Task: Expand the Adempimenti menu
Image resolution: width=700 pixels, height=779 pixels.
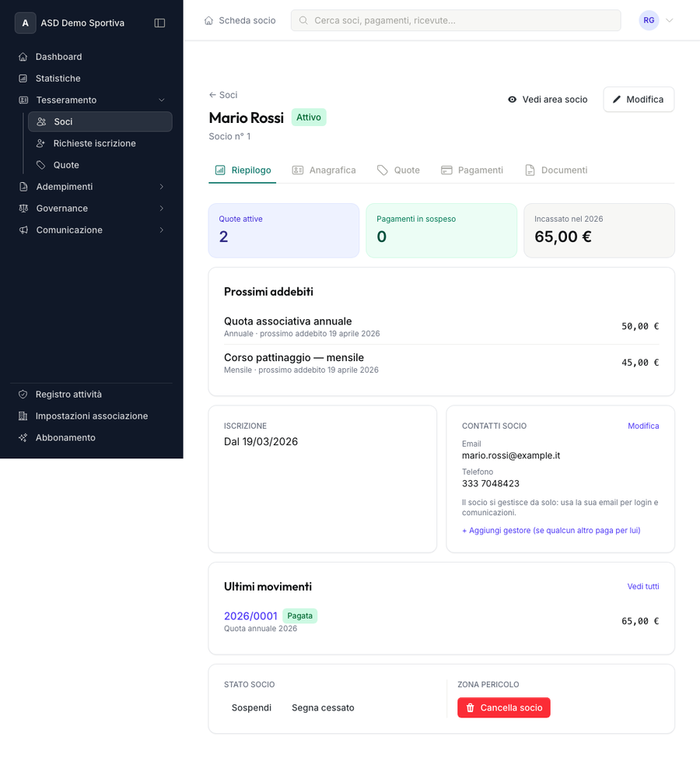Action: click(x=162, y=187)
